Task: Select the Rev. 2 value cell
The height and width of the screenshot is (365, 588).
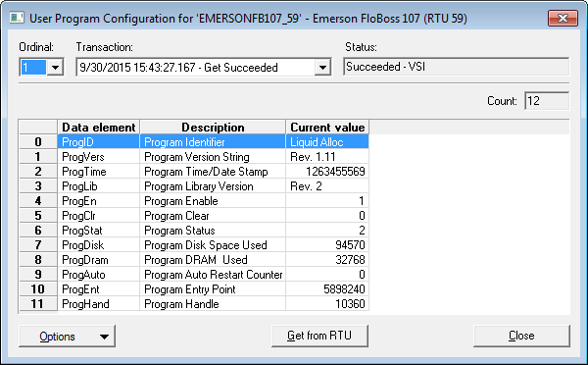Action: tap(327, 186)
